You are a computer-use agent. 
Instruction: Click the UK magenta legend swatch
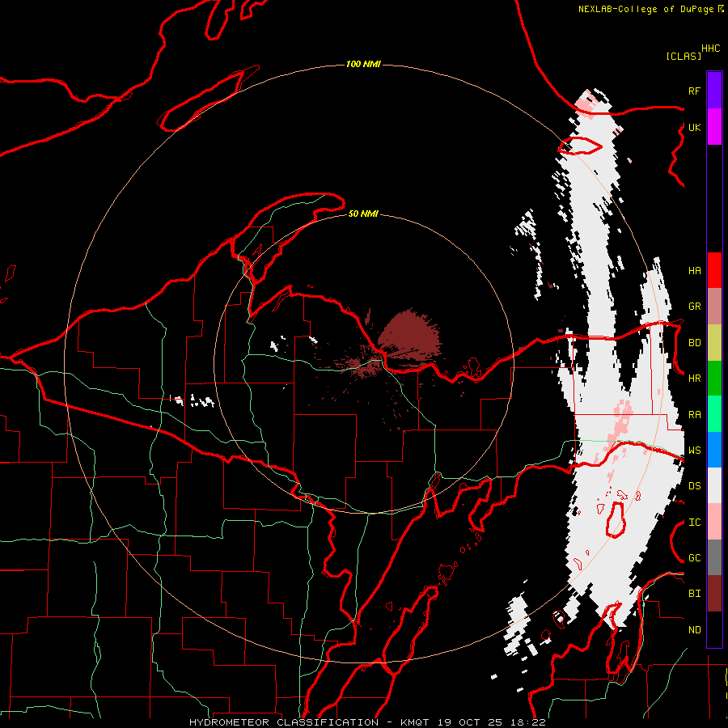(714, 127)
